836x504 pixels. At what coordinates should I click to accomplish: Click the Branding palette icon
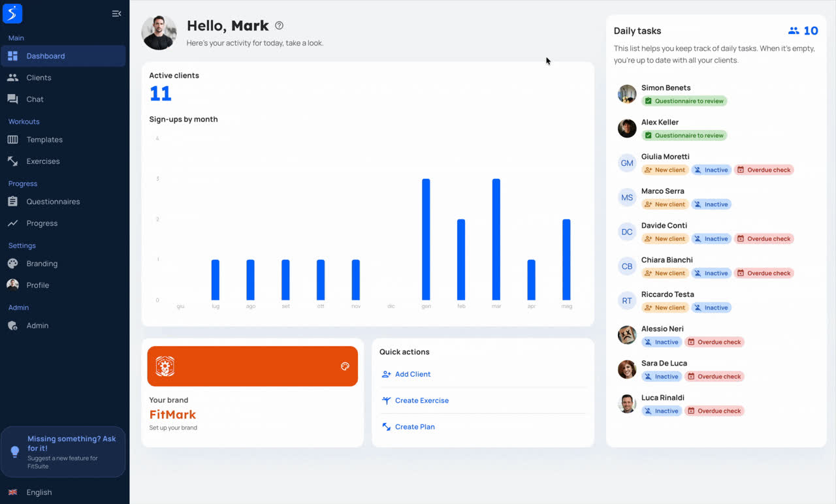(12, 264)
